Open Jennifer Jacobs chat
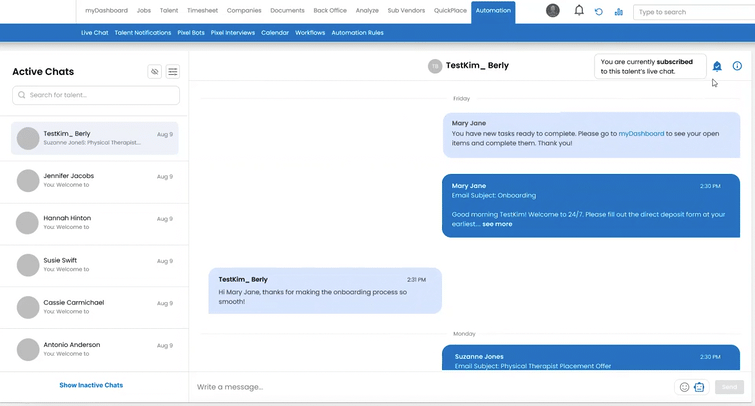The height and width of the screenshot is (406, 755). click(95, 180)
